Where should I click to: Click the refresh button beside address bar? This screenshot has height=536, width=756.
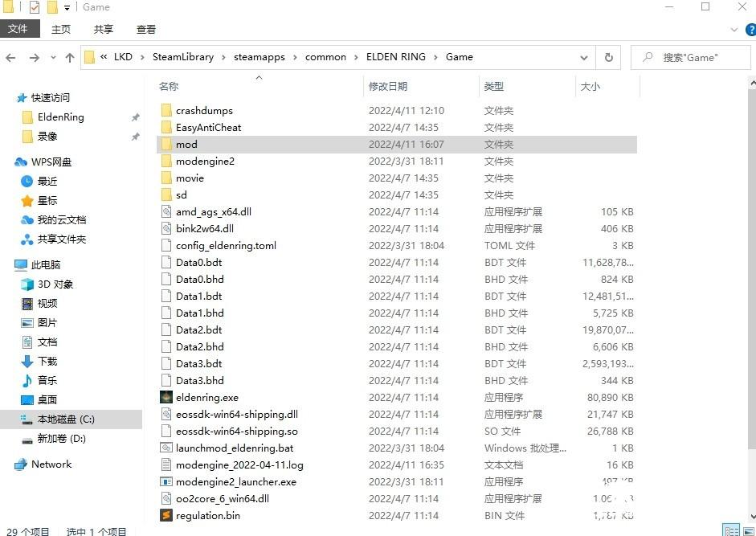[609, 58]
